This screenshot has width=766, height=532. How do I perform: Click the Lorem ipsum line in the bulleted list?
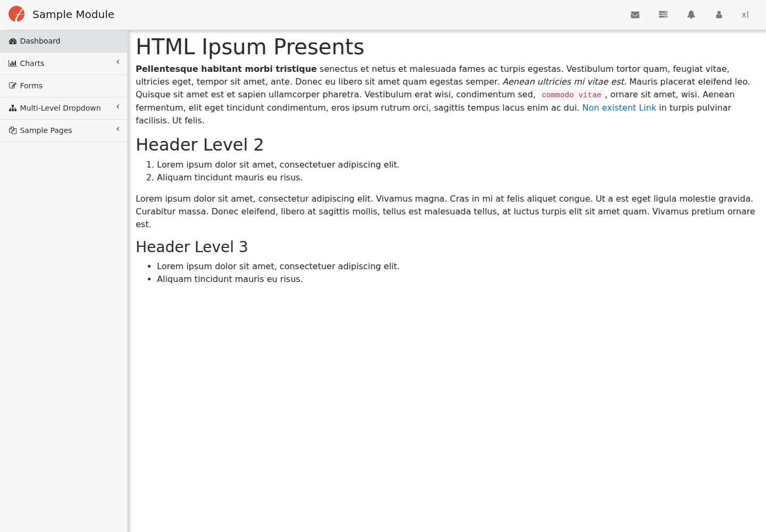tap(278, 267)
